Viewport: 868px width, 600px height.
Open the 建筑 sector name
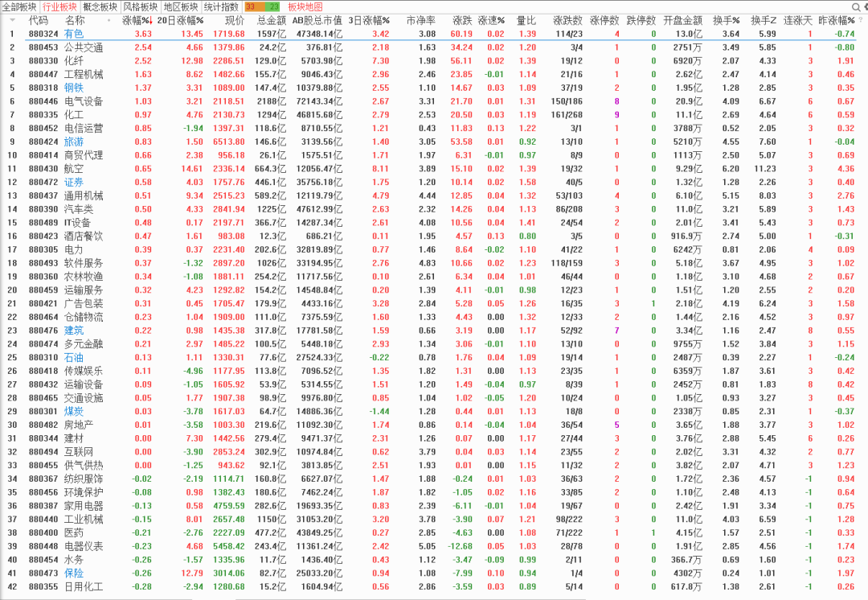pyautogui.click(x=74, y=331)
